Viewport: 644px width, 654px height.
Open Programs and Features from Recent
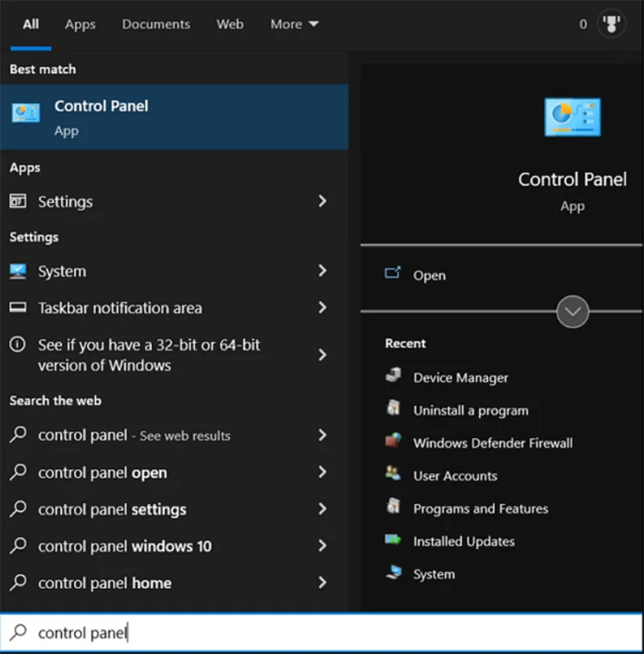[x=481, y=508]
